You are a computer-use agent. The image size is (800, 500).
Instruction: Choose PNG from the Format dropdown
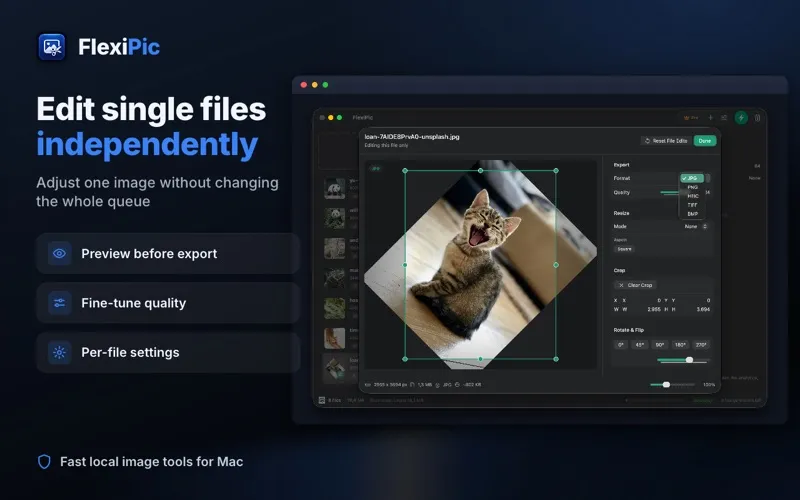(692, 187)
